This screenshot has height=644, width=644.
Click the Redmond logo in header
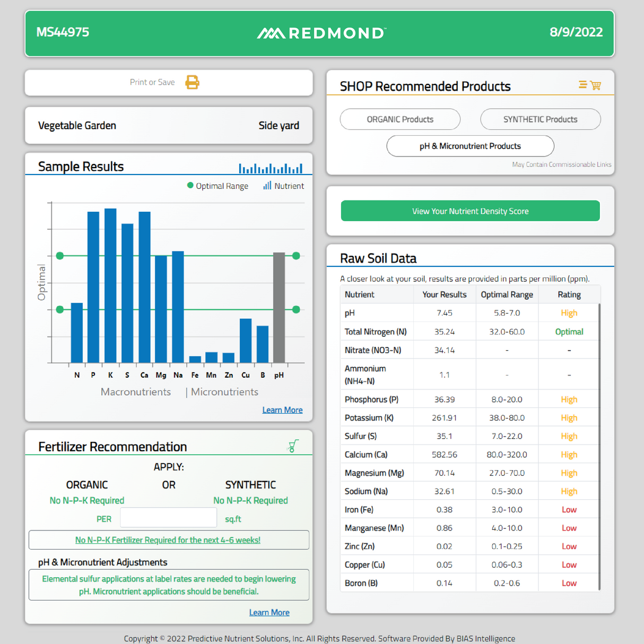click(x=321, y=33)
